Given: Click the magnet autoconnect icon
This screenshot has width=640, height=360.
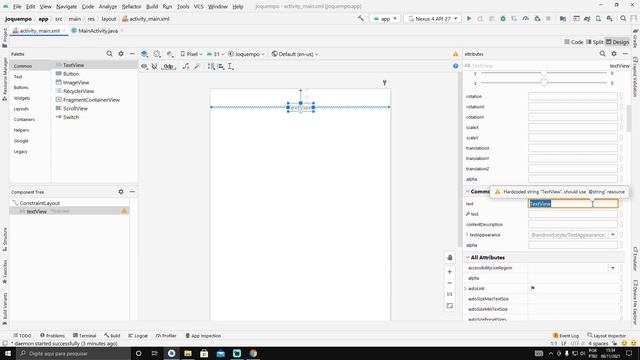Looking at the screenshot, I should point(154,66).
